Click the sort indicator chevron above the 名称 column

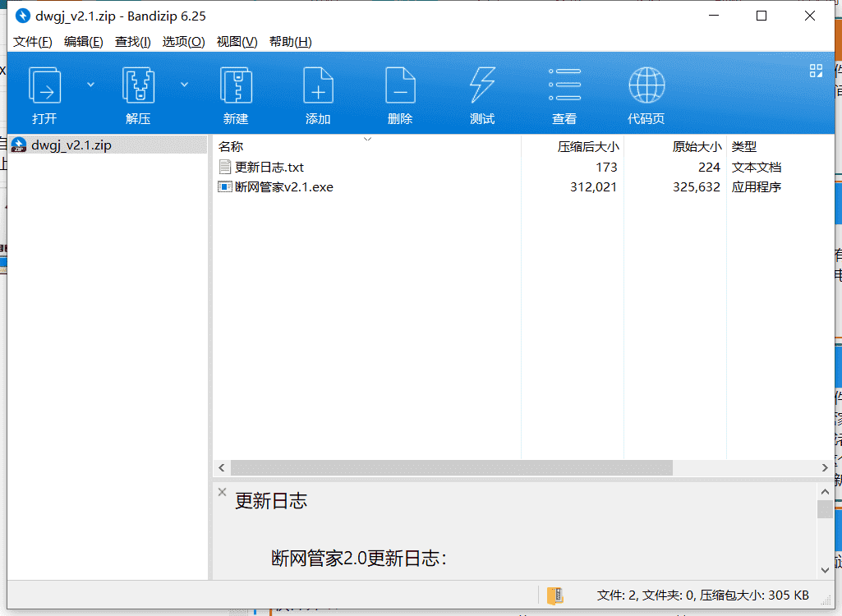point(367,139)
